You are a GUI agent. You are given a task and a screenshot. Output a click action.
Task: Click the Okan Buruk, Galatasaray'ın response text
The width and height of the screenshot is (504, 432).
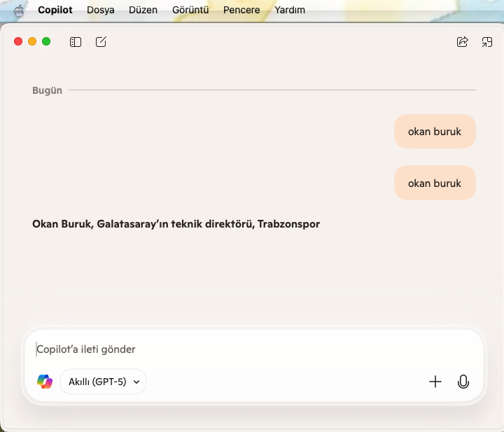(176, 224)
